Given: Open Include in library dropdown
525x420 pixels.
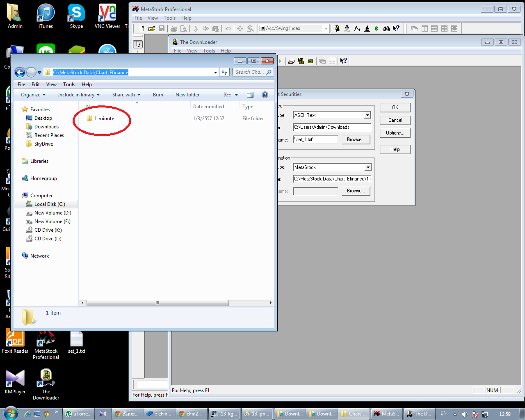Looking at the screenshot, I should tap(79, 95).
